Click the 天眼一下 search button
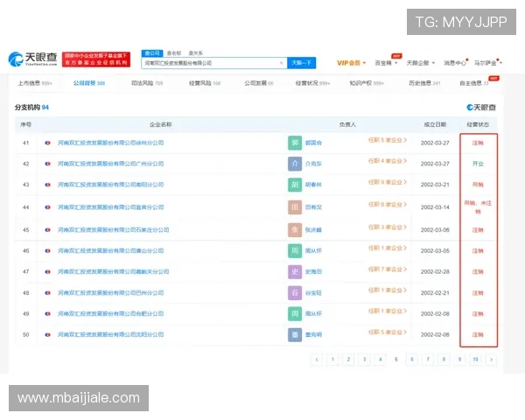The image size is (525, 420). [302, 63]
